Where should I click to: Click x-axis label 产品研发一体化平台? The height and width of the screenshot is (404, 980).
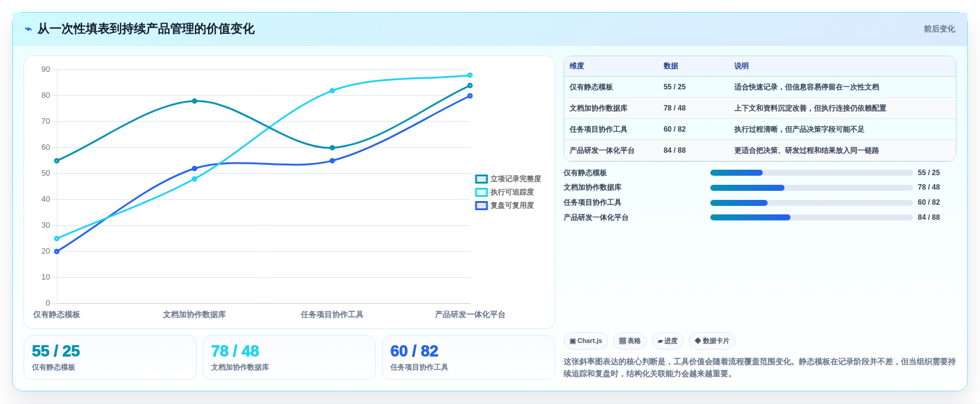470,315
